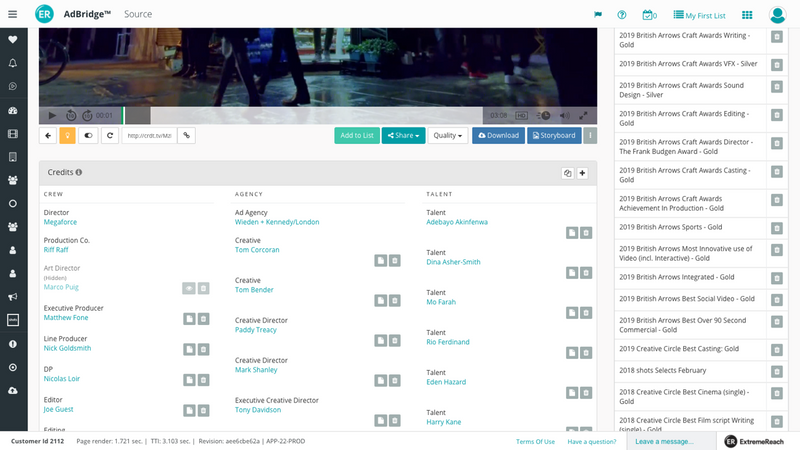Open the hamburger menu
This screenshot has width=800, height=450.
(13, 14)
